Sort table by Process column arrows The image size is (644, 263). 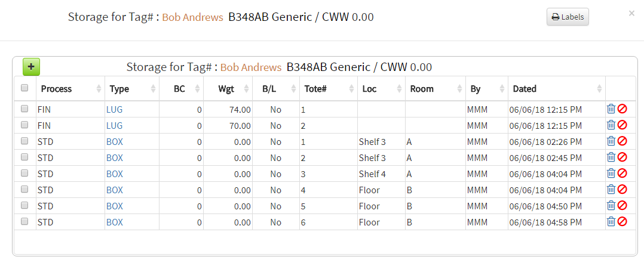pos(99,89)
